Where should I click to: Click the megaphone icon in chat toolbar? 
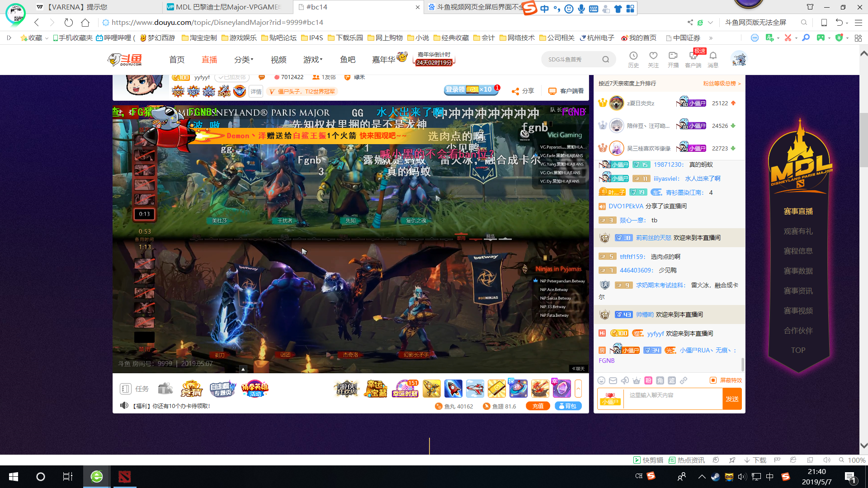[625, 380]
